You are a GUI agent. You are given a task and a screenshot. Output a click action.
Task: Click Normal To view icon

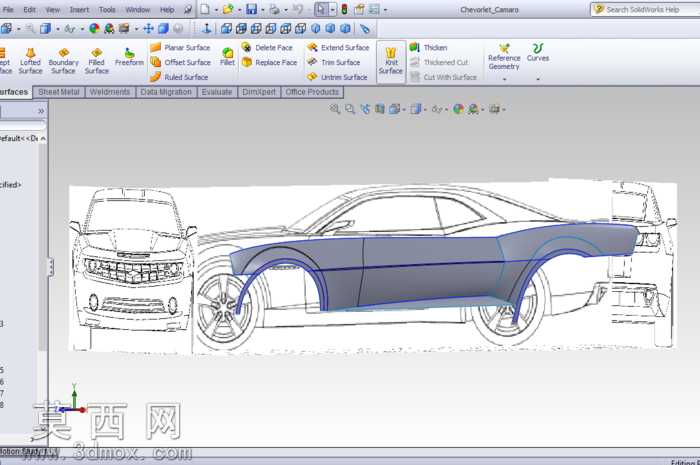pyautogui.click(x=207, y=29)
